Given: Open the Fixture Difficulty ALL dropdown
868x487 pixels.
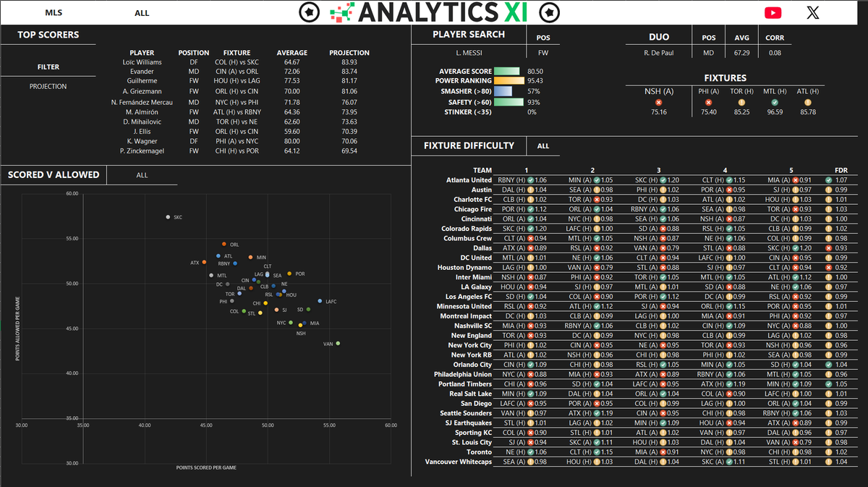Looking at the screenshot, I should click(x=543, y=146).
